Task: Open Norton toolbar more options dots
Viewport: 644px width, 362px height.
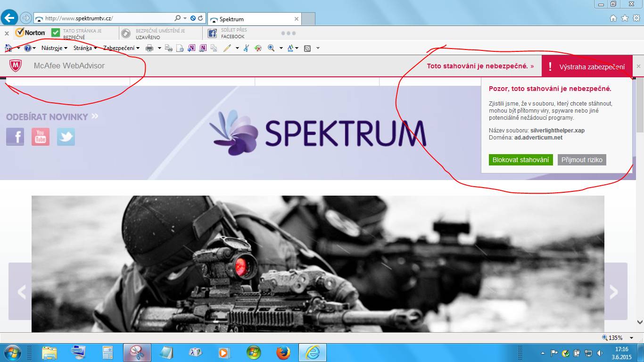Action: [288, 33]
